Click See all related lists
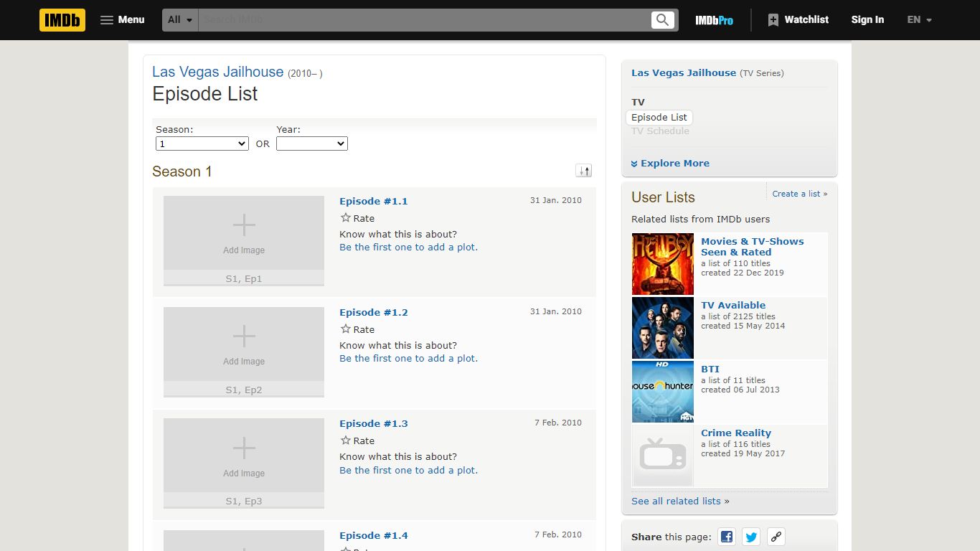Viewport: 980px width, 551px height. (676, 501)
